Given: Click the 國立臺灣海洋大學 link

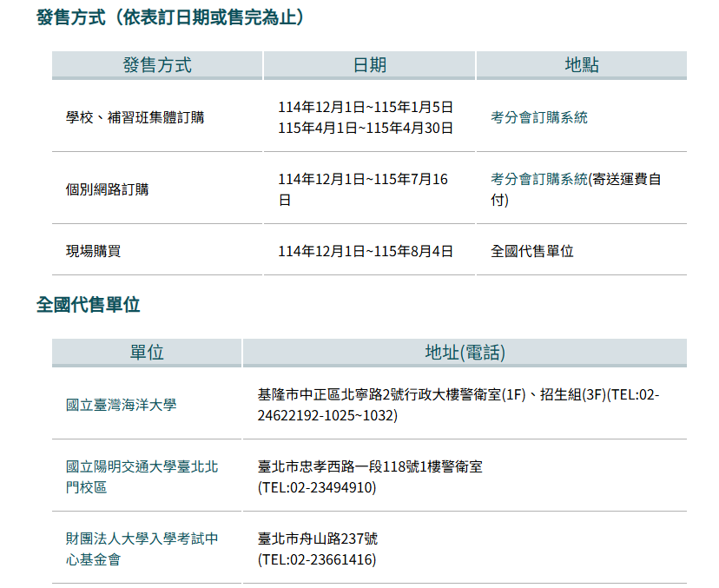Looking at the screenshot, I should [x=121, y=405].
